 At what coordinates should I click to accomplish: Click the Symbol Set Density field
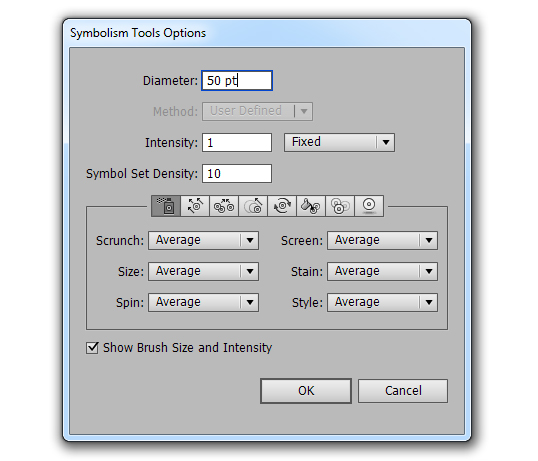[237, 174]
